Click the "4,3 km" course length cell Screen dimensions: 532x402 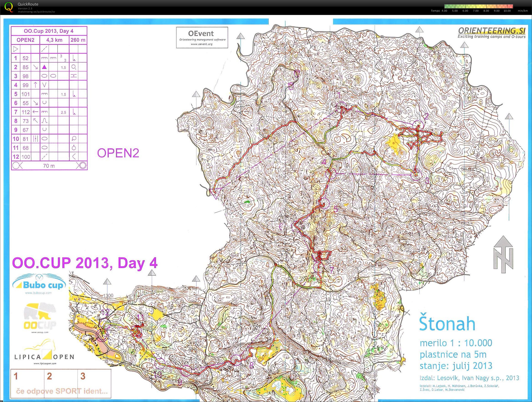(x=54, y=40)
